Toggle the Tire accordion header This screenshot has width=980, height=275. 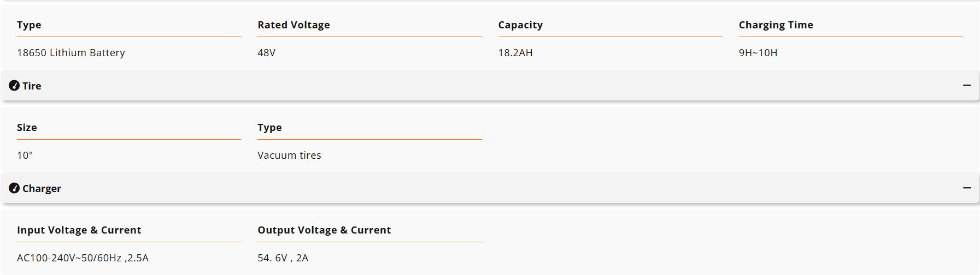(490, 86)
